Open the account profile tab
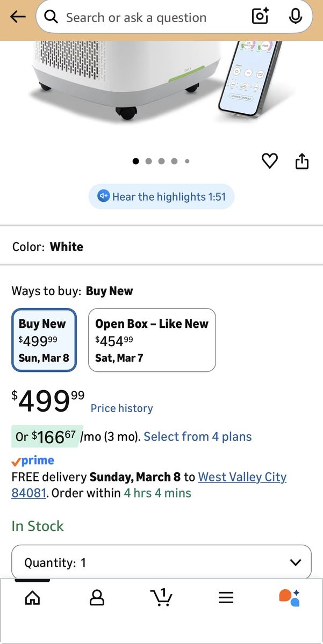This screenshot has width=323, height=644. [97, 597]
